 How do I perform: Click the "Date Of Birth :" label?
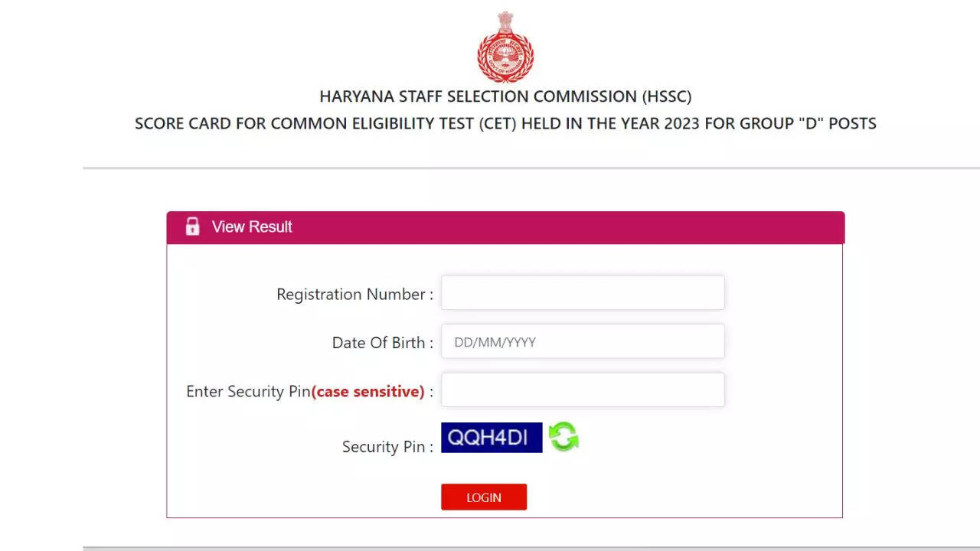click(382, 343)
